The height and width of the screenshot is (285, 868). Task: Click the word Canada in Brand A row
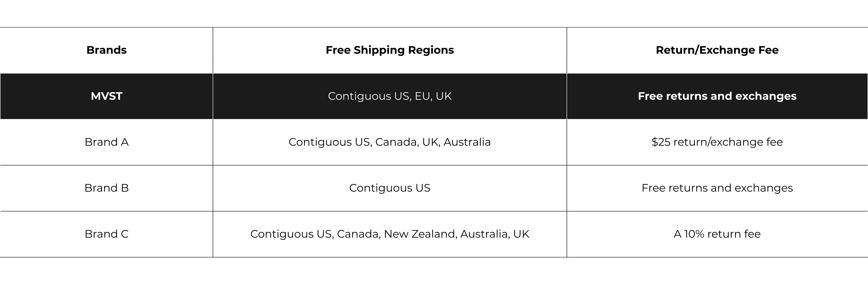tap(397, 142)
